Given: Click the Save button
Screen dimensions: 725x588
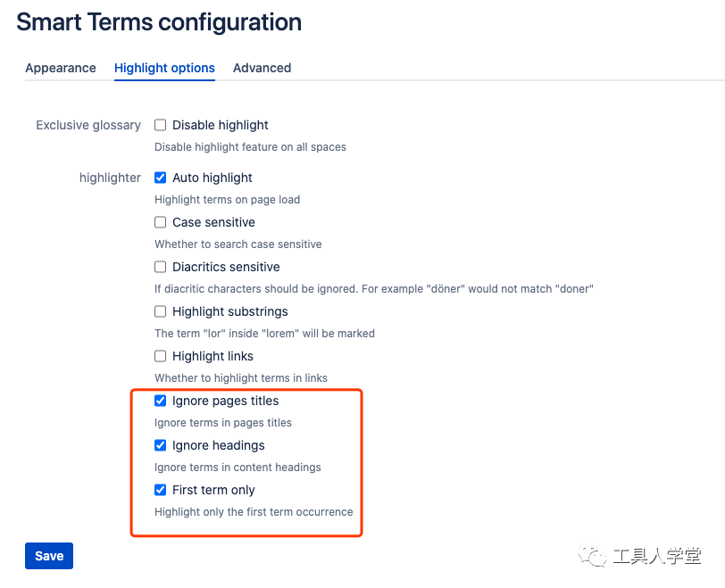Looking at the screenshot, I should (x=49, y=556).
